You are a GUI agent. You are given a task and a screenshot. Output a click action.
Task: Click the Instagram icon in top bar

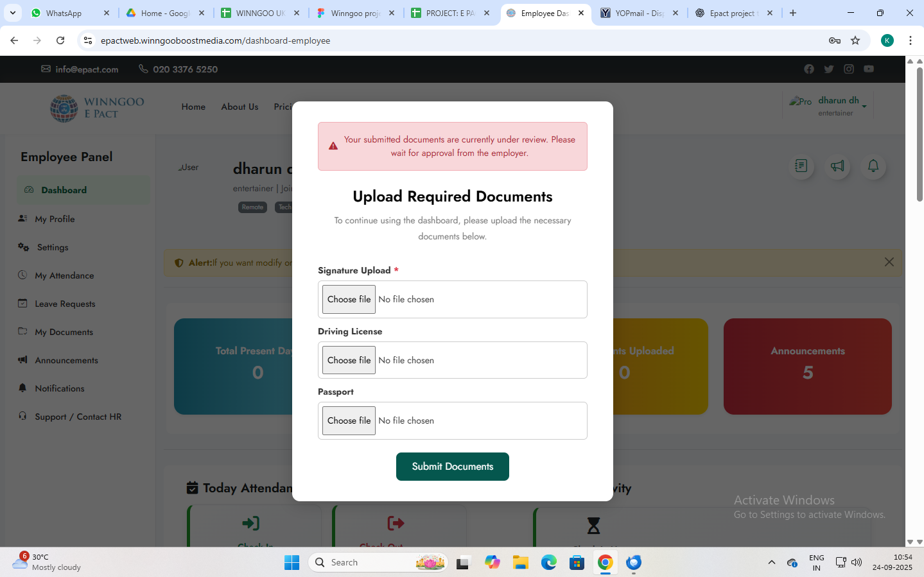[x=849, y=69]
